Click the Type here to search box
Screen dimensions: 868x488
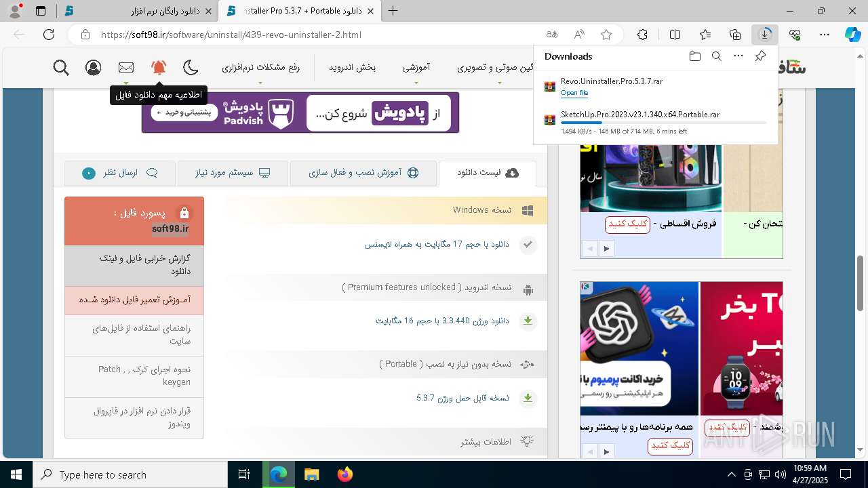(130, 474)
